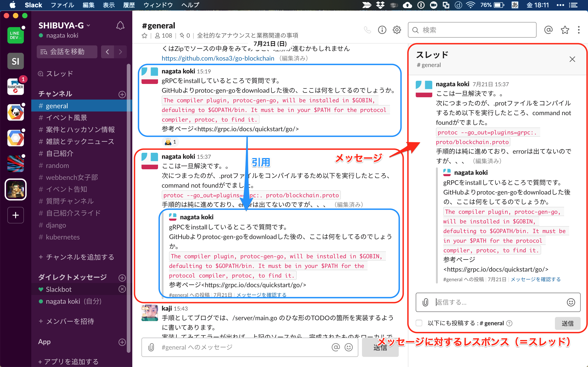Click the mentions @ icon in header
This screenshot has width=588, height=367.
(548, 30)
